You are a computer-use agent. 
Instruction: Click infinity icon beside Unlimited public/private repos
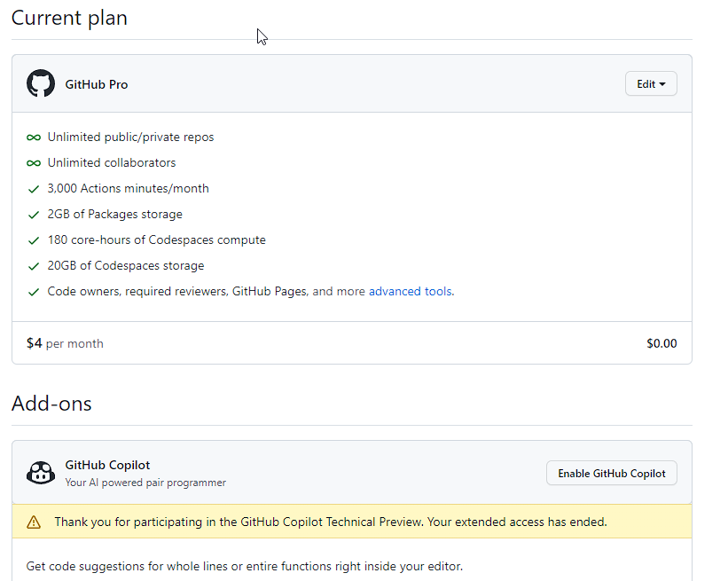click(x=34, y=137)
